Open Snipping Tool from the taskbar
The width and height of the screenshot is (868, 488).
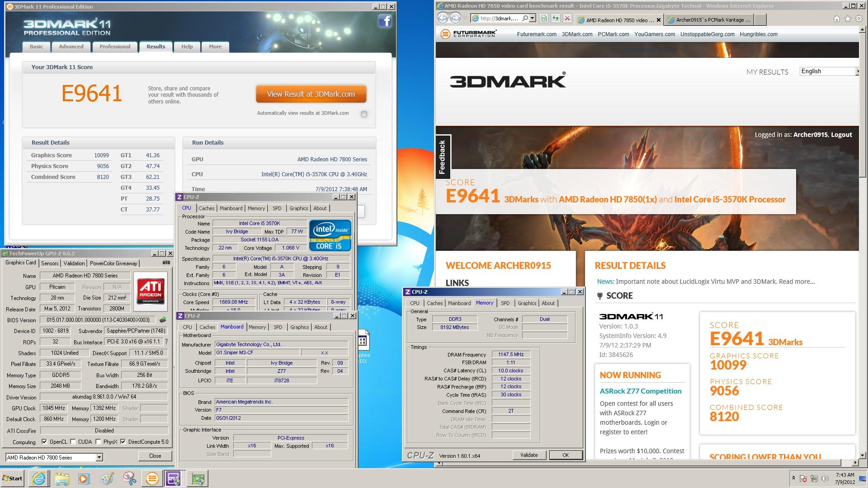pos(130,479)
